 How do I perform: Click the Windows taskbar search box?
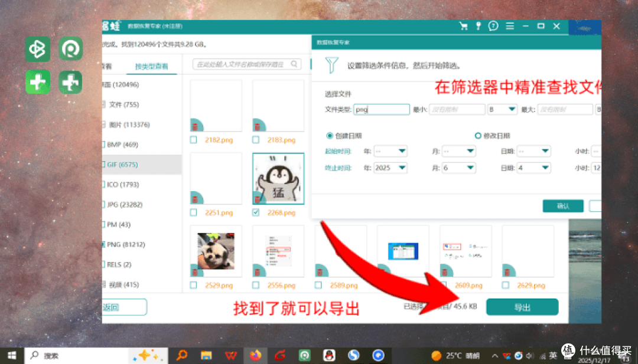96,356
